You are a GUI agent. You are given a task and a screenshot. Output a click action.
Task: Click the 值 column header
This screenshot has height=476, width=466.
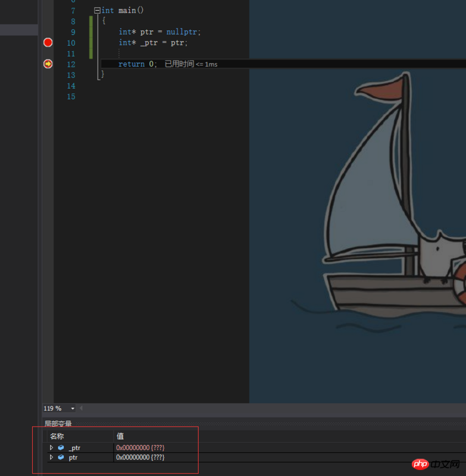point(120,436)
